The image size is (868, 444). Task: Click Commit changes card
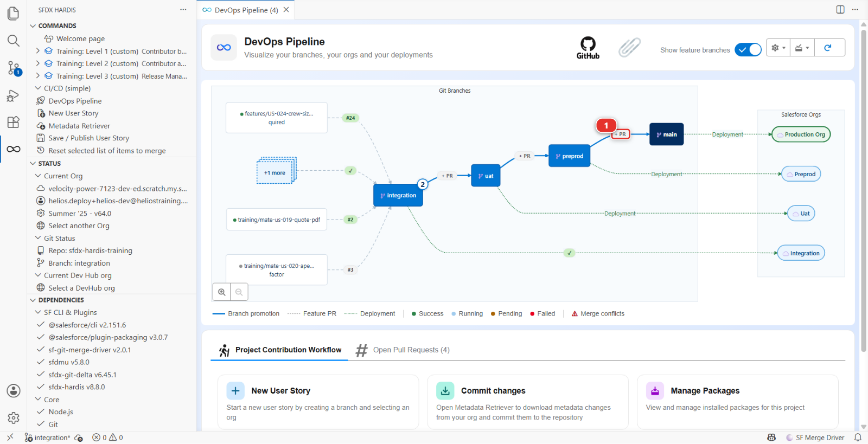[528, 402]
